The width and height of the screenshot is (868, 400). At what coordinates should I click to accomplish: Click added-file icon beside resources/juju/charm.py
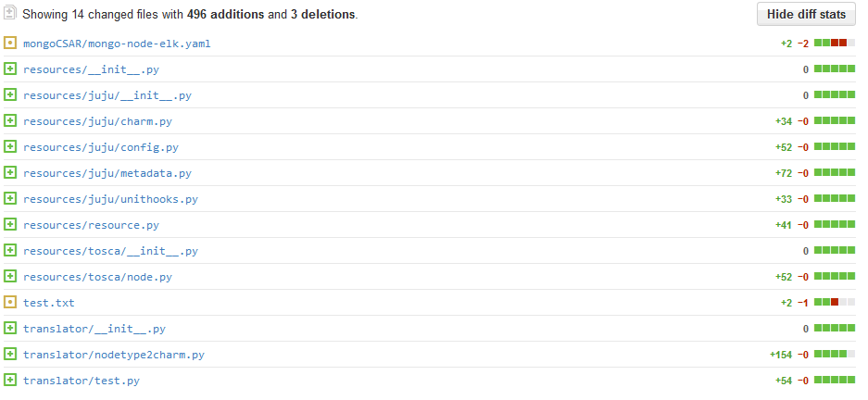click(x=10, y=121)
